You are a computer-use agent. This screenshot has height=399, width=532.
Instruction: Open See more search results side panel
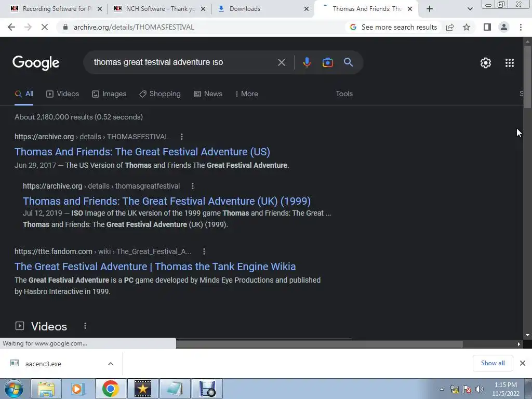click(x=394, y=27)
